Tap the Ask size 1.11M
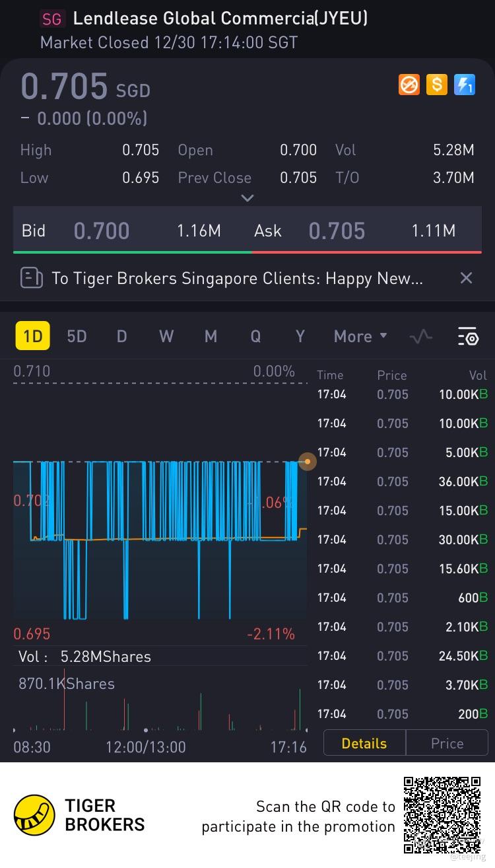The width and height of the screenshot is (495, 868). coord(434,231)
